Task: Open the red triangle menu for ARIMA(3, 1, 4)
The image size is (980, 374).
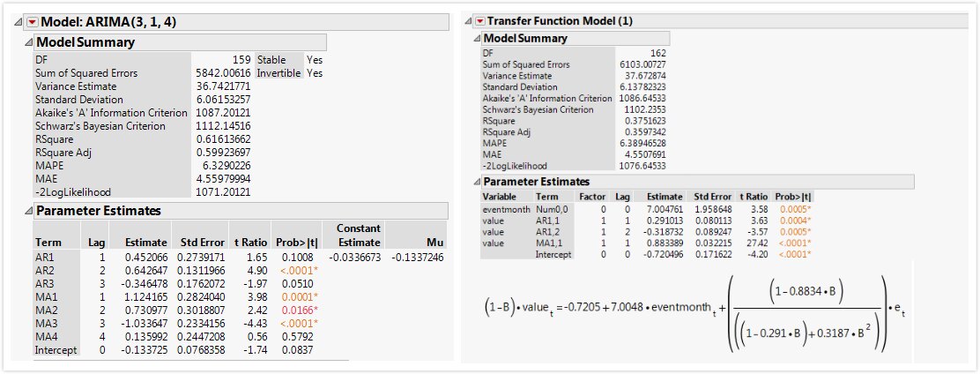Action: 32,22
